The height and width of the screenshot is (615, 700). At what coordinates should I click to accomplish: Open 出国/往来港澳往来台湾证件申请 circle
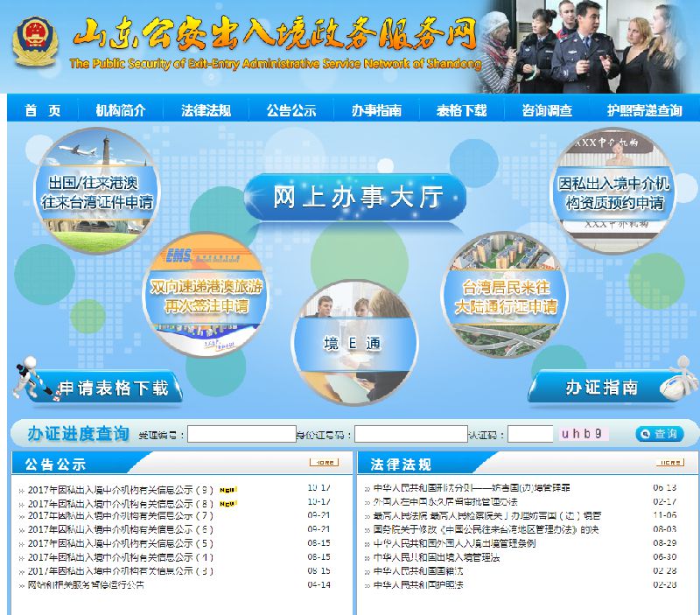[x=97, y=191]
